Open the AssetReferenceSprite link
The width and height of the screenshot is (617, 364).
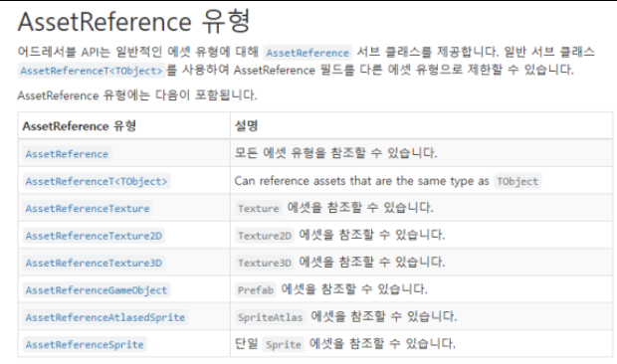(x=85, y=344)
